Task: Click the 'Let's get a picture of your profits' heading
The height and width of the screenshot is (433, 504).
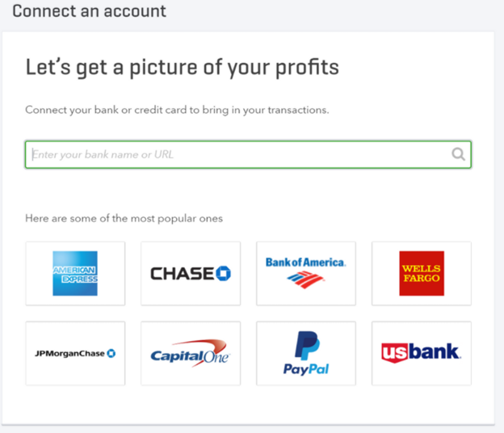Action: pyautogui.click(x=183, y=68)
